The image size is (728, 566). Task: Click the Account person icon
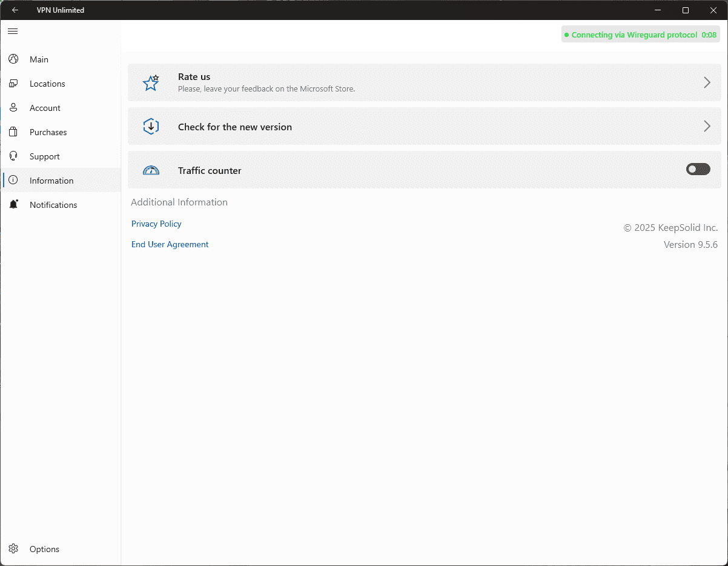pyautogui.click(x=13, y=108)
